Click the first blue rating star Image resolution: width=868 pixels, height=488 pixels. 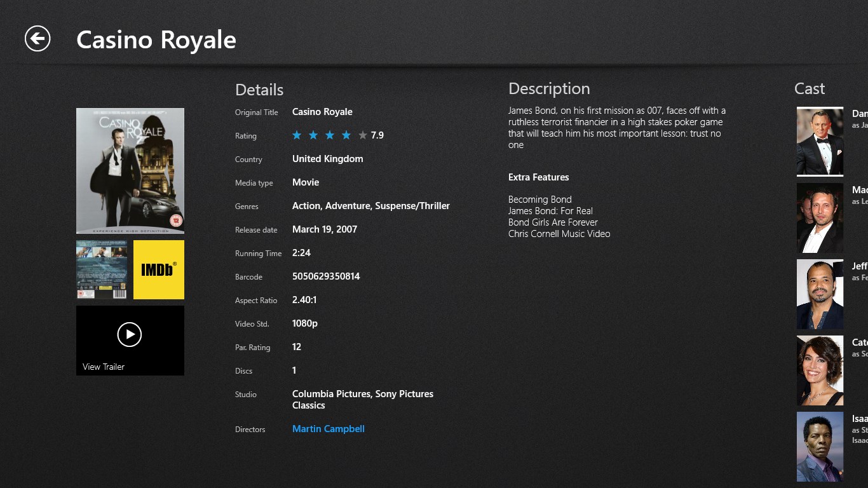(297, 135)
